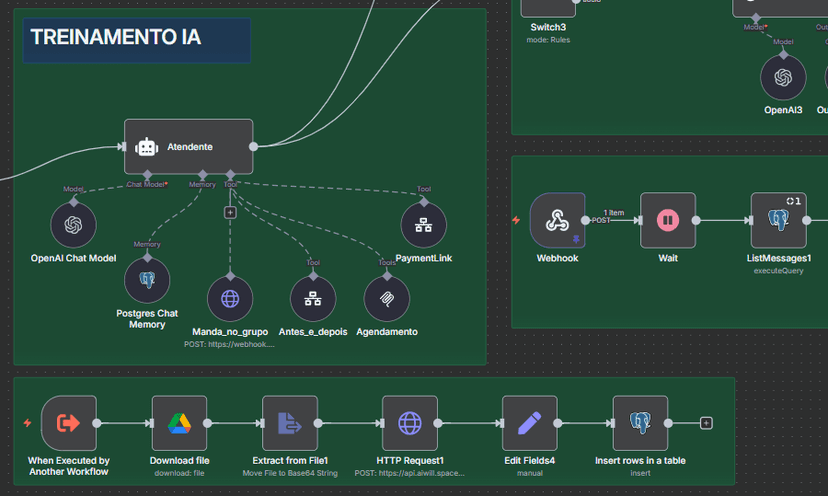
Task: Select the Wait pause node
Action: click(667, 221)
